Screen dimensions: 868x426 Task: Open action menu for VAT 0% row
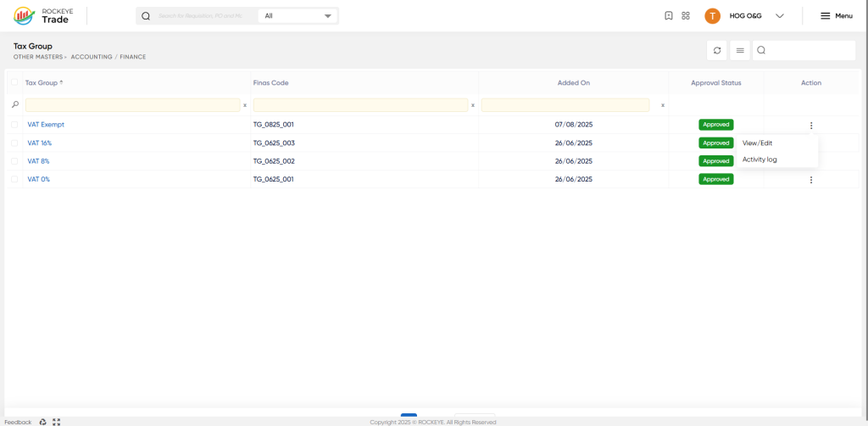(811, 180)
